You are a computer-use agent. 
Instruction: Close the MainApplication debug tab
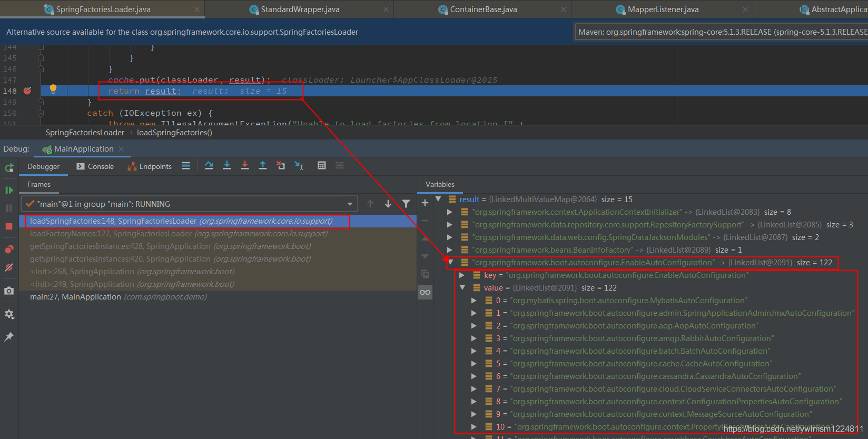121,149
